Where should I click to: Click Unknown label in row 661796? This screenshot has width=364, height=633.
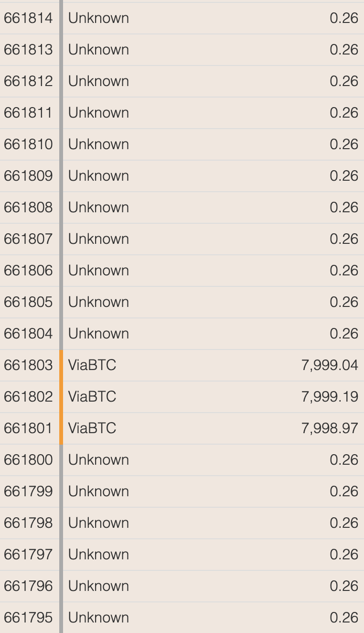pyautogui.click(x=98, y=586)
